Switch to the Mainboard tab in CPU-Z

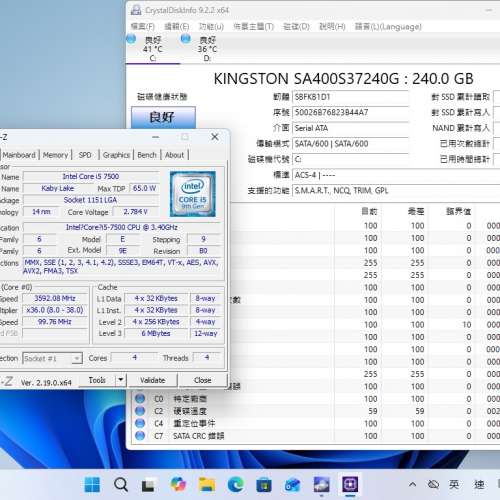pos(19,155)
